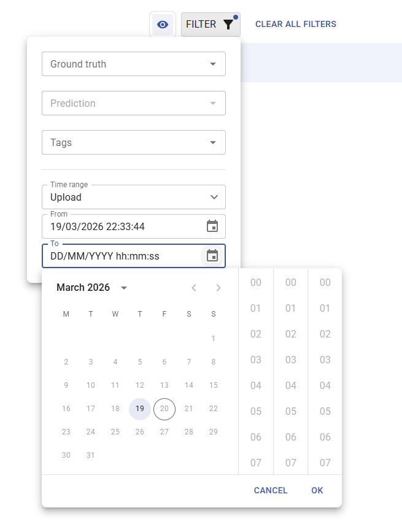Go to previous month arrow
The width and height of the screenshot is (402, 532).
194,288
